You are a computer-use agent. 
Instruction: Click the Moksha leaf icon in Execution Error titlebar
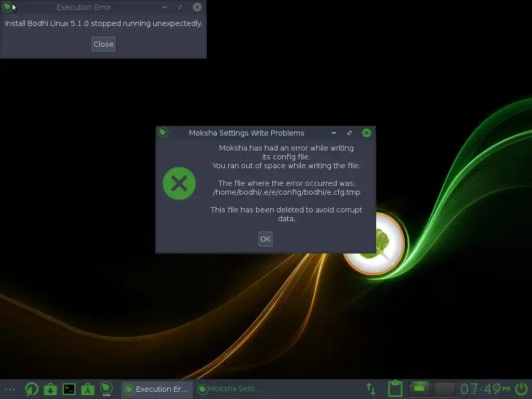point(7,7)
